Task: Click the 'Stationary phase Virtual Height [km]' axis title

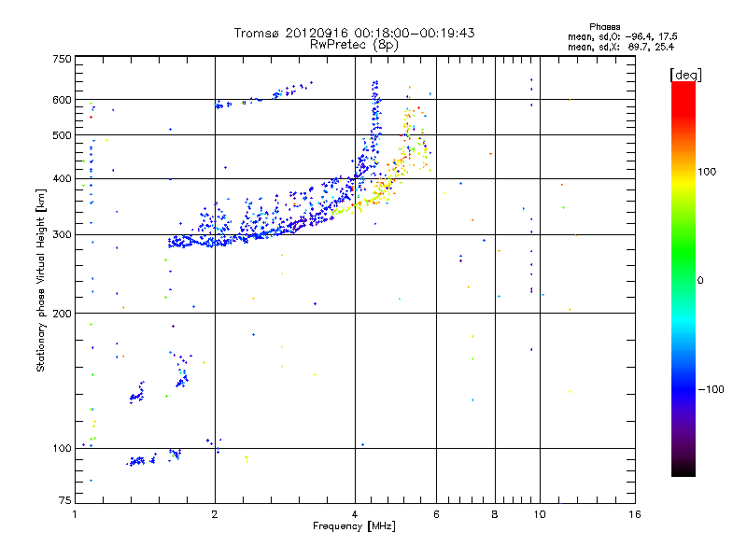Action: click(x=41, y=280)
